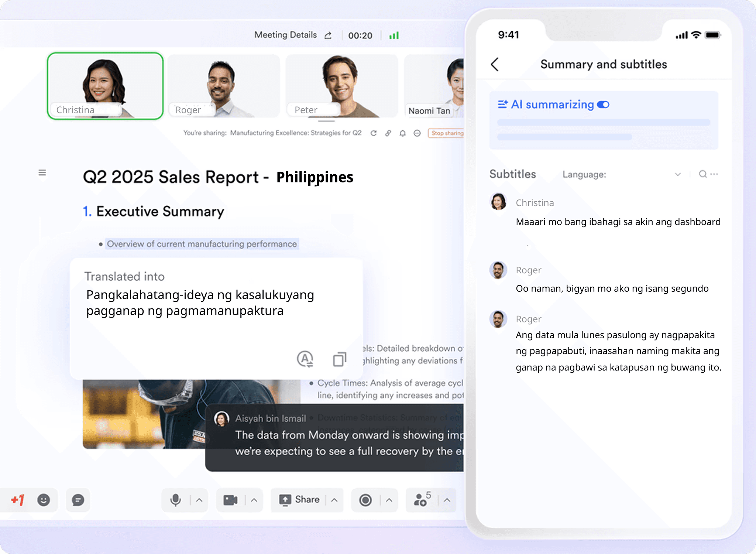756x554 pixels.
Task: Toggle the AI summarizing switch
Action: coord(603,105)
